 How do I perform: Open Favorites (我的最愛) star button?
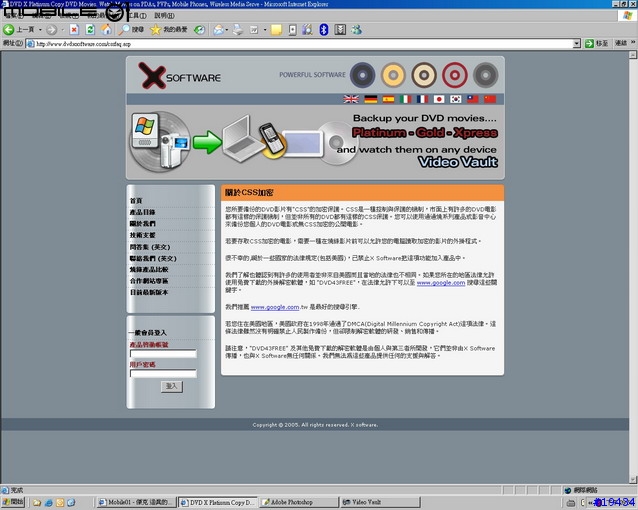click(169, 29)
